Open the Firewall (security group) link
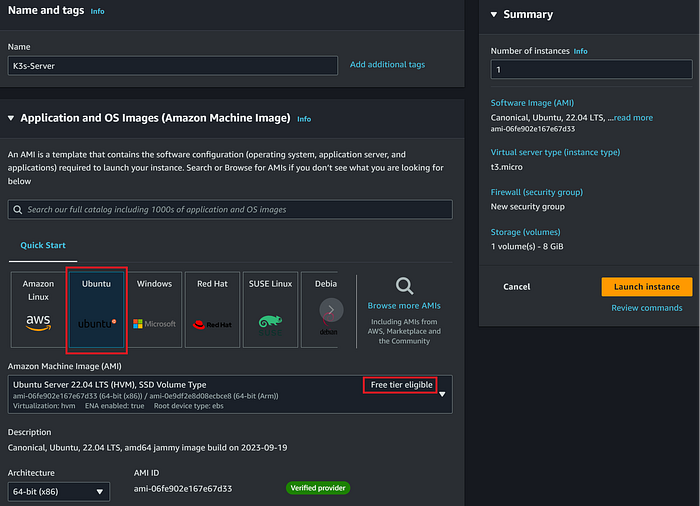700x506 pixels. pyautogui.click(x=537, y=192)
